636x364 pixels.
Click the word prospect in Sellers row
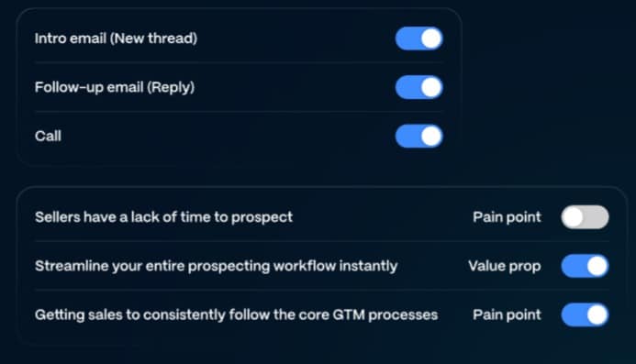pos(262,217)
